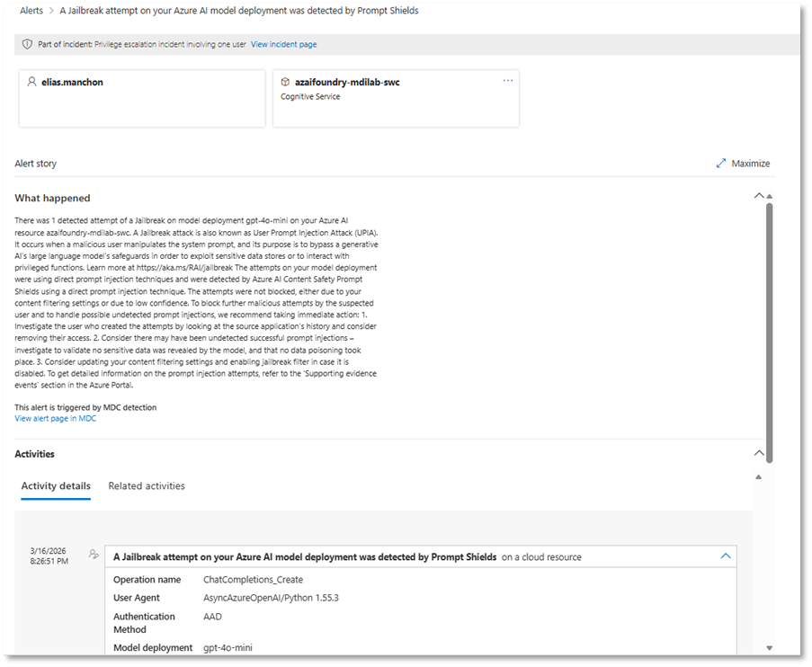Follow the View alert page in MDC link
The height and width of the screenshot is (667, 812).
point(55,419)
